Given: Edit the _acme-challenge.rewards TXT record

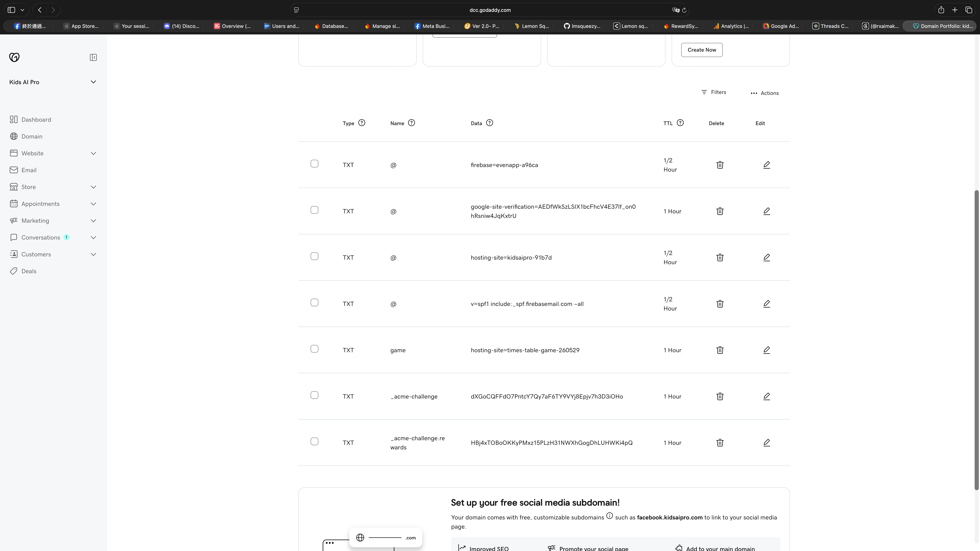Looking at the screenshot, I should click(x=767, y=443).
